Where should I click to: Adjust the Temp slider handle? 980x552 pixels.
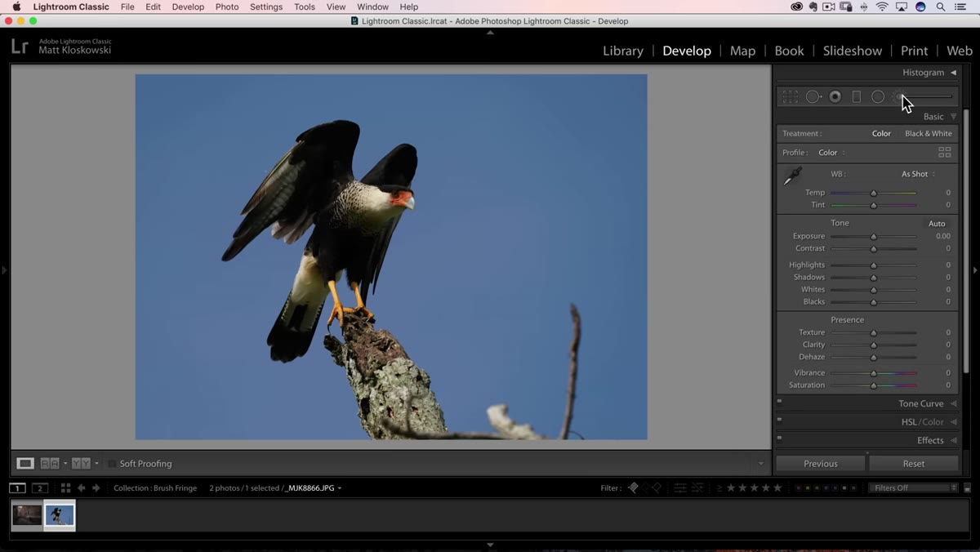[873, 193]
